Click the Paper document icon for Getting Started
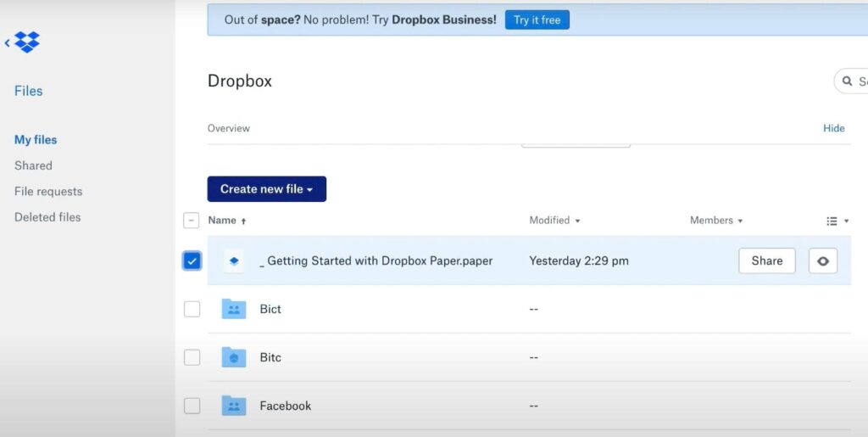Screen dimensions: 868x437 click(x=234, y=261)
